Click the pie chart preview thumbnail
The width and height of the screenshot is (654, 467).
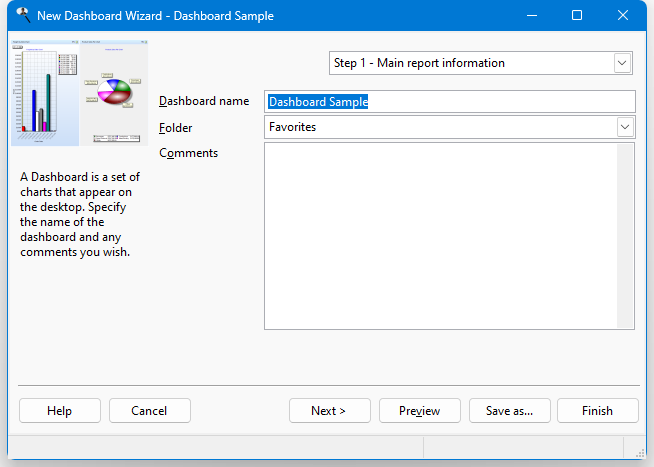[114, 93]
